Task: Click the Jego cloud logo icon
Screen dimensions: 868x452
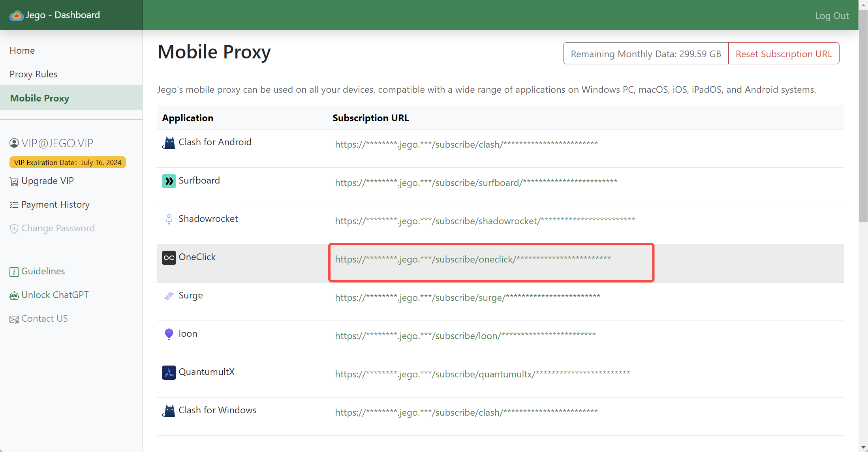Action: pos(16,15)
